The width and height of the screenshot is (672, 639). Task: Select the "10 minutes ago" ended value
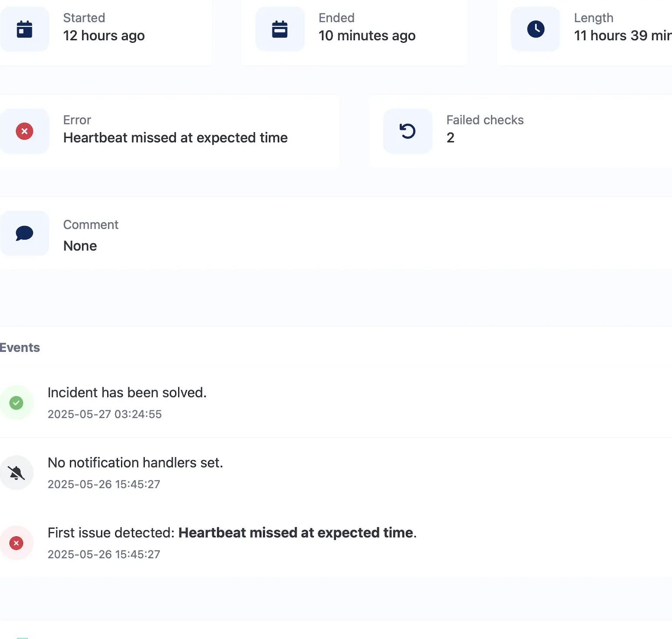tap(367, 36)
